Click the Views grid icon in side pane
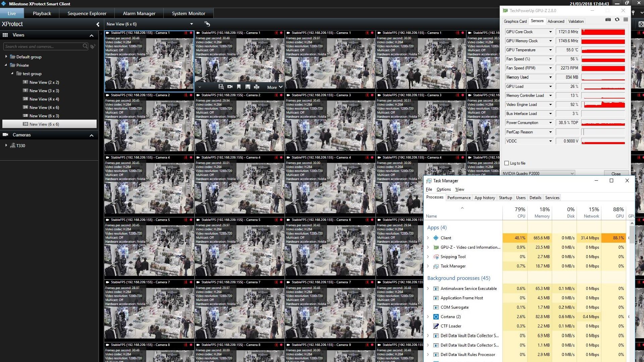The width and height of the screenshot is (644, 362). click(5, 35)
